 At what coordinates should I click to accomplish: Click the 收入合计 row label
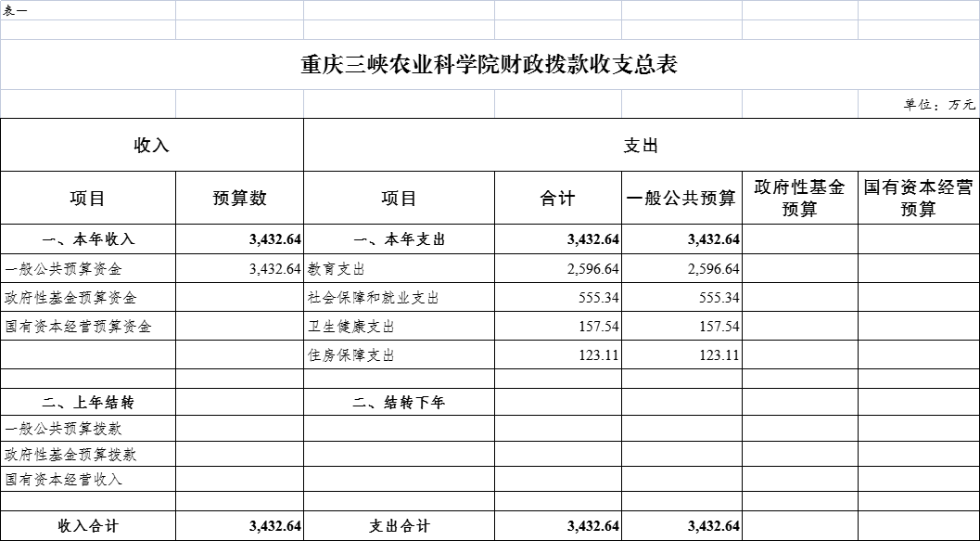[88, 526]
